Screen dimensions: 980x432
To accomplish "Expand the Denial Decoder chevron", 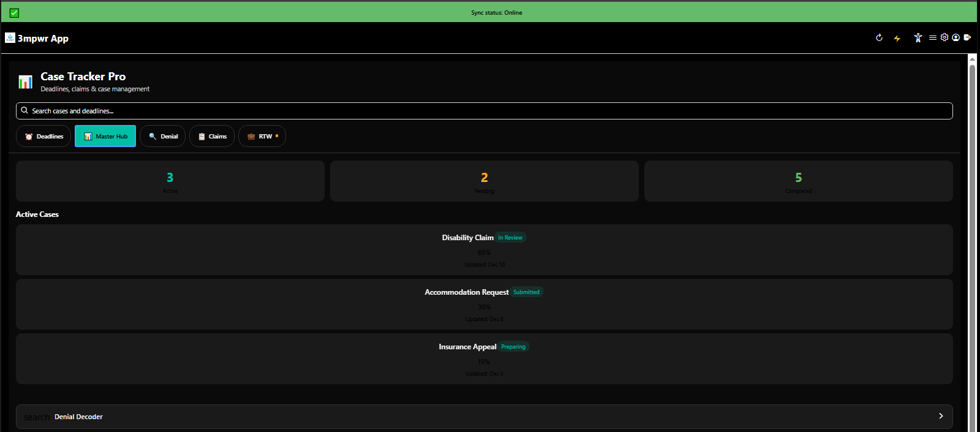I will pos(941,416).
